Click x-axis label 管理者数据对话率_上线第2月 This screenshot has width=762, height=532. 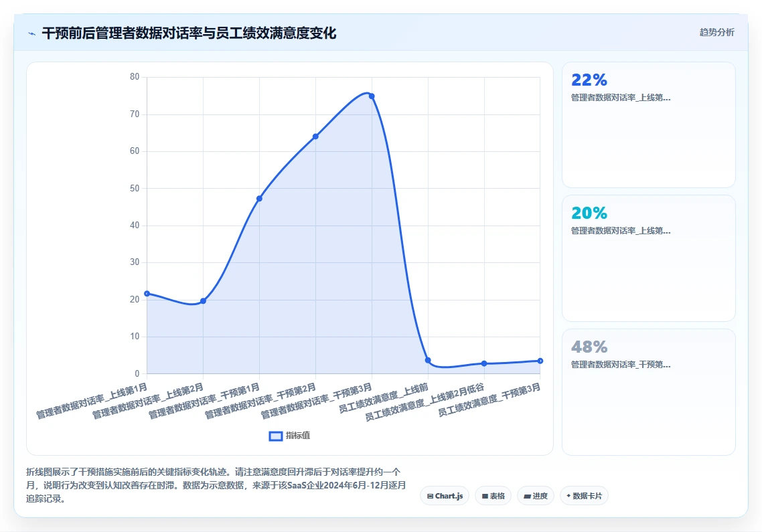148,401
